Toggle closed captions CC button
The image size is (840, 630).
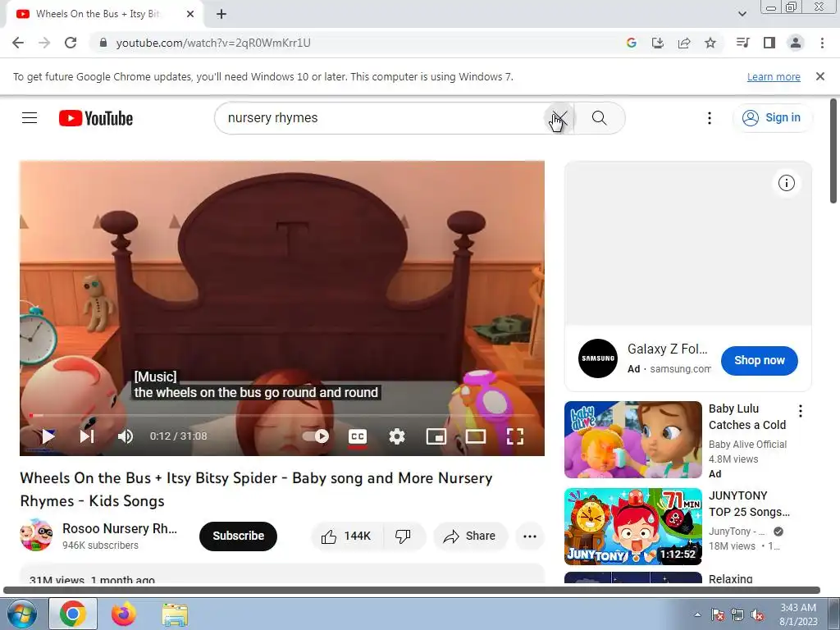[358, 436]
